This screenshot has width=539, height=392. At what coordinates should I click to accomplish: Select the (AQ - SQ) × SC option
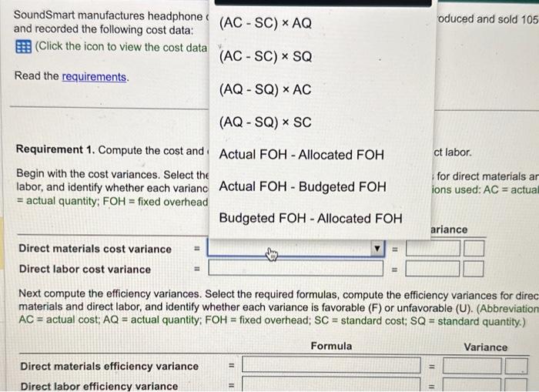click(x=265, y=122)
